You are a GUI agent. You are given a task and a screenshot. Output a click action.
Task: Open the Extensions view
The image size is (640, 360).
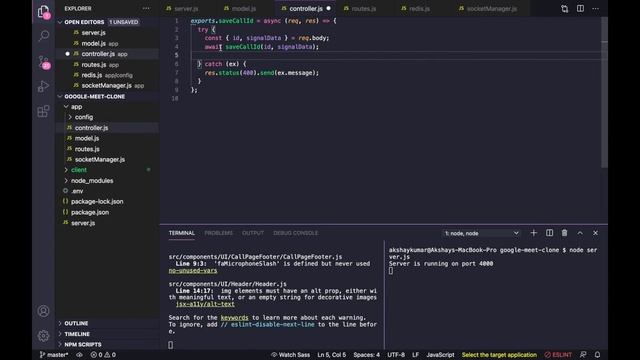coord(43,111)
